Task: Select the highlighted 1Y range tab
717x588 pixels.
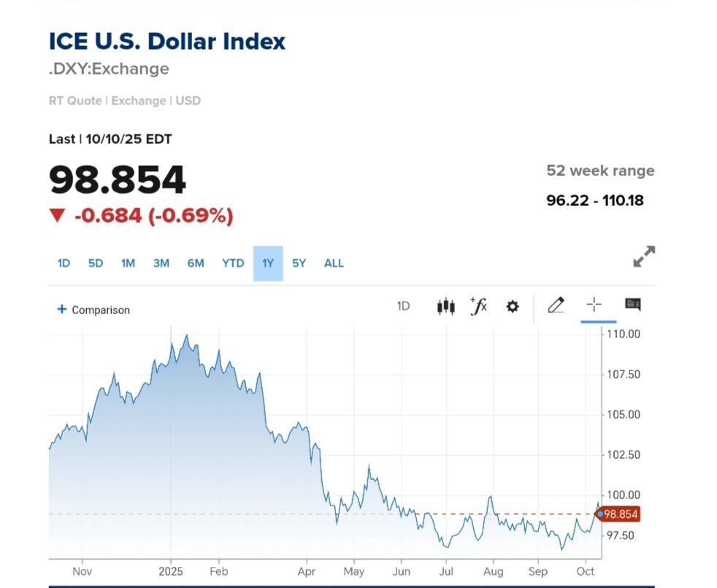Action: (268, 263)
